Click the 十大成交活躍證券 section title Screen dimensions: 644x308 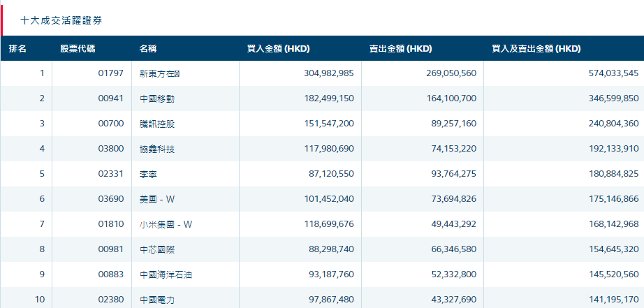[x=61, y=20]
